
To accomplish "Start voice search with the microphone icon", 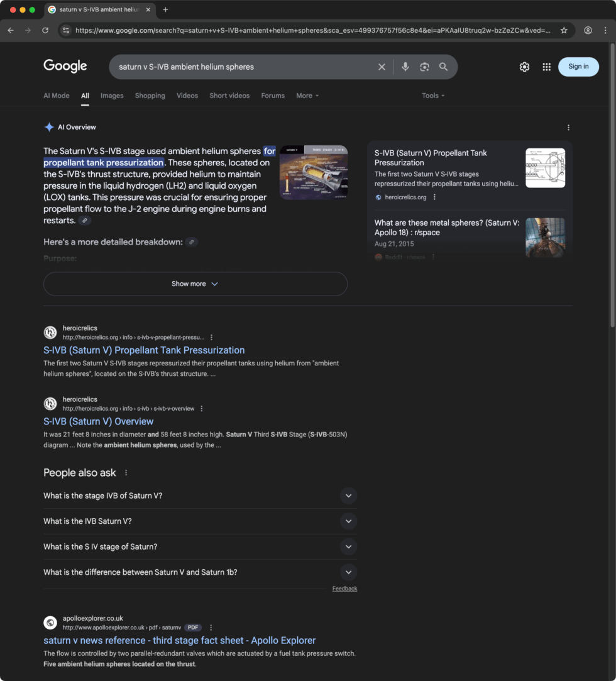I will [405, 67].
